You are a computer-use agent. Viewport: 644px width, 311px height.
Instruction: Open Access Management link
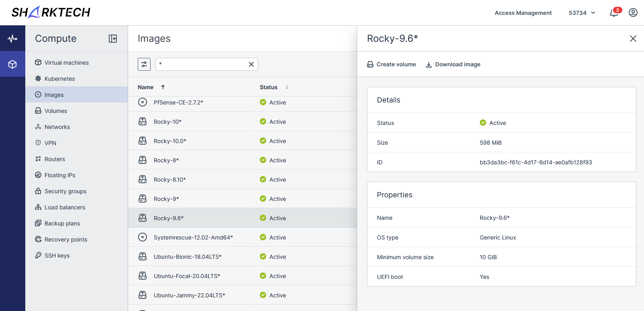(x=523, y=13)
